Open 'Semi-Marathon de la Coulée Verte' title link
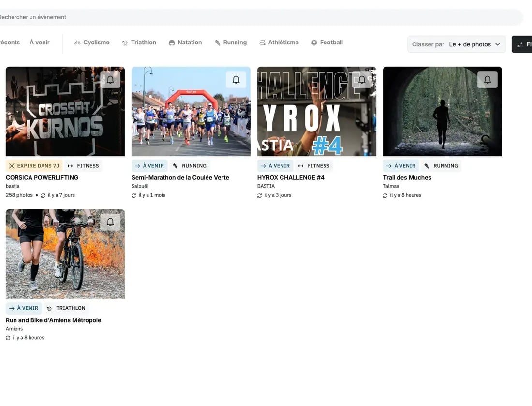532x406 pixels. click(180, 178)
